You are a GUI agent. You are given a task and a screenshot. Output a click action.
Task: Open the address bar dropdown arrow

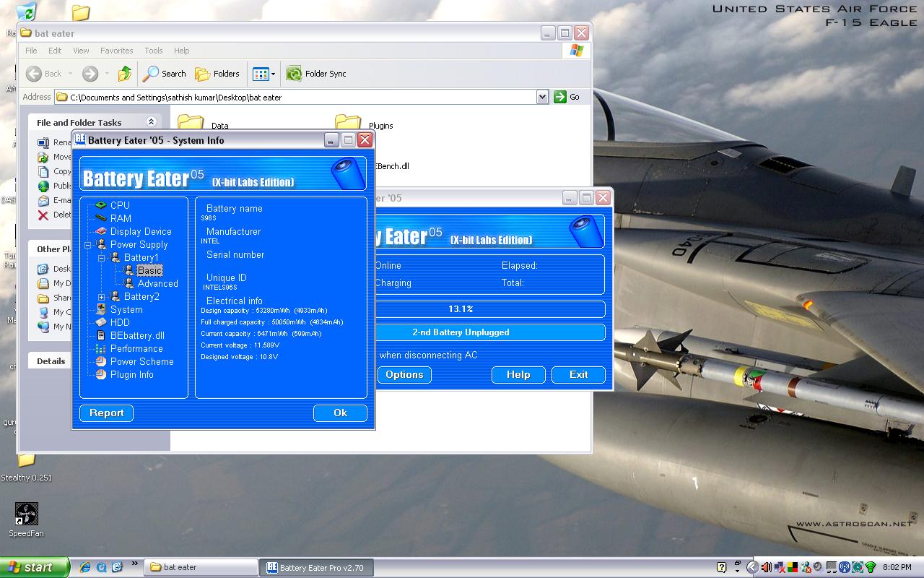coord(543,97)
